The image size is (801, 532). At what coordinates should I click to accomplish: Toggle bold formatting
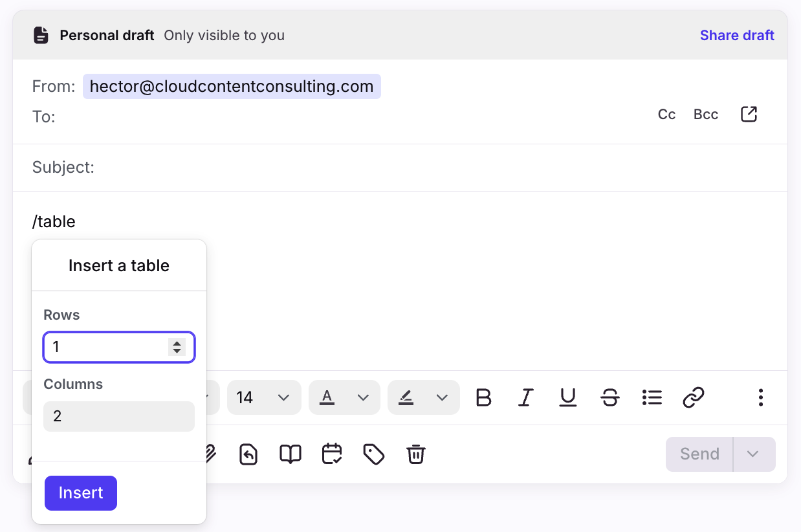(x=483, y=397)
